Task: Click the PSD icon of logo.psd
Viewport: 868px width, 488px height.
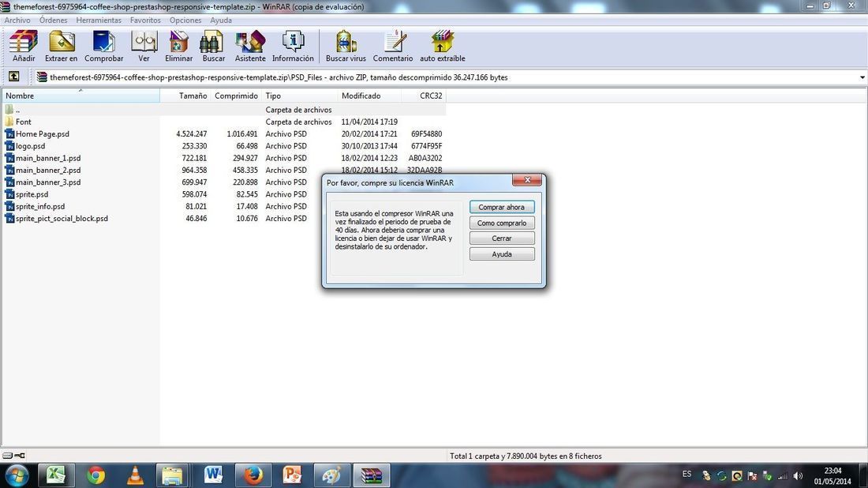Action: click(9, 146)
